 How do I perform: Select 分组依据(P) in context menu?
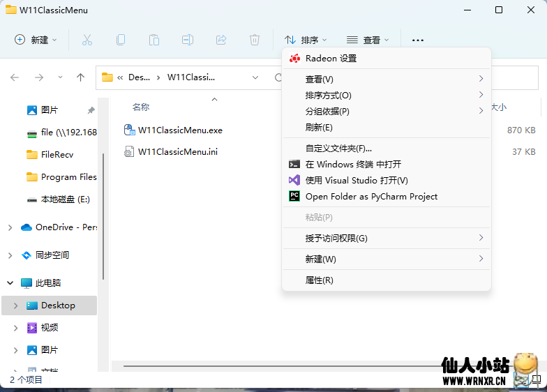click(387, 112)
